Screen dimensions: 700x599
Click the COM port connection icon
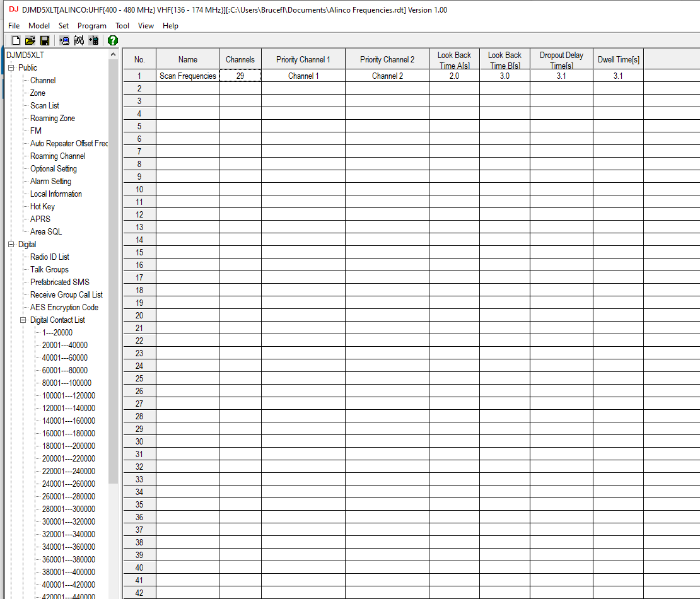(79, 40)
